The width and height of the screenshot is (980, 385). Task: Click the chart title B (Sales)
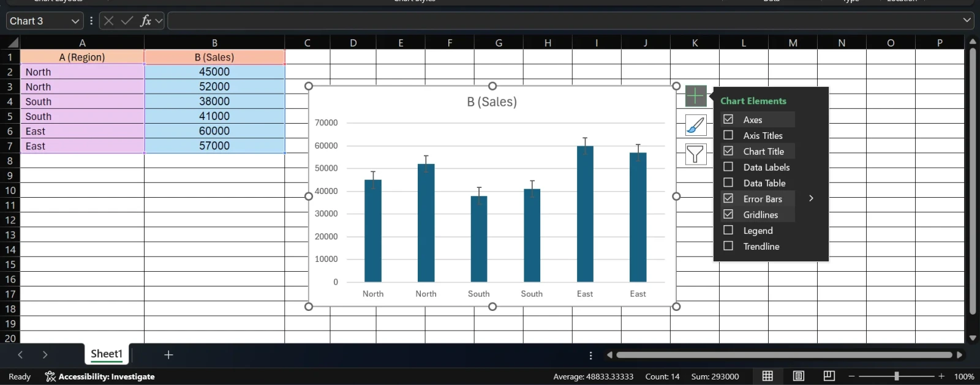[x=492, y=102]
